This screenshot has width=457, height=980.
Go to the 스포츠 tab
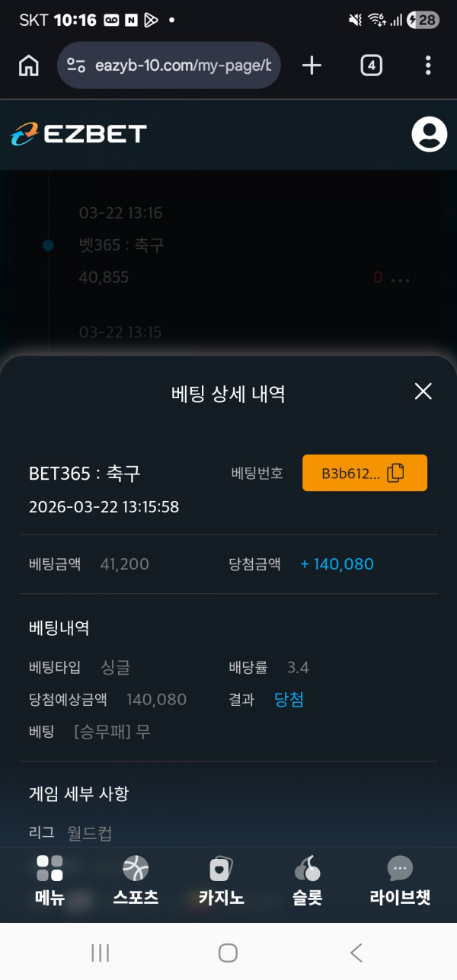click(136, 880)
